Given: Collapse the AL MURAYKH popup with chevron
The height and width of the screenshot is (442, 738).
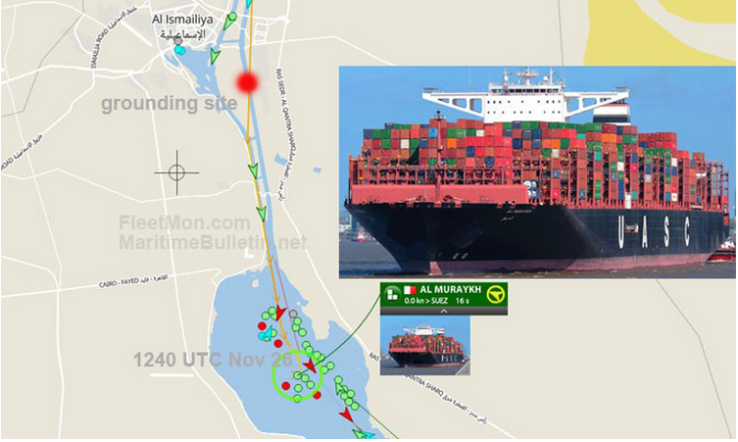Looking at the screenshot, I should (443, 311).
